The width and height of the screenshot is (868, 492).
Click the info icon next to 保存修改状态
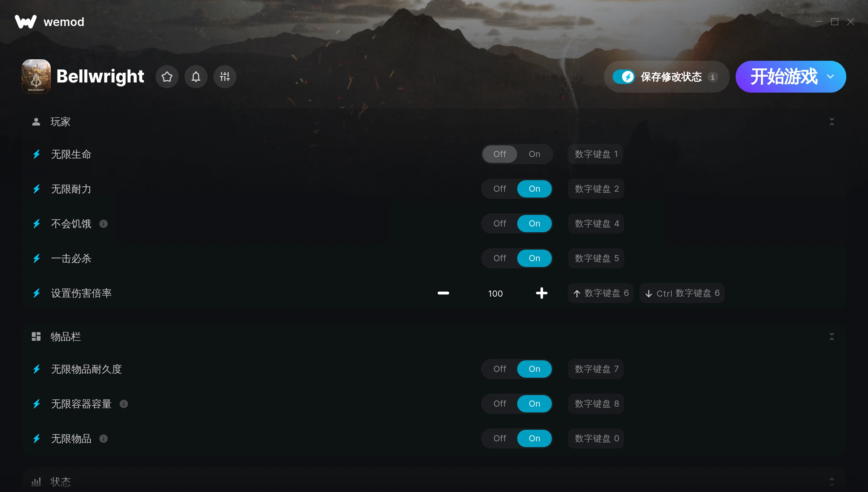[713, 77]
